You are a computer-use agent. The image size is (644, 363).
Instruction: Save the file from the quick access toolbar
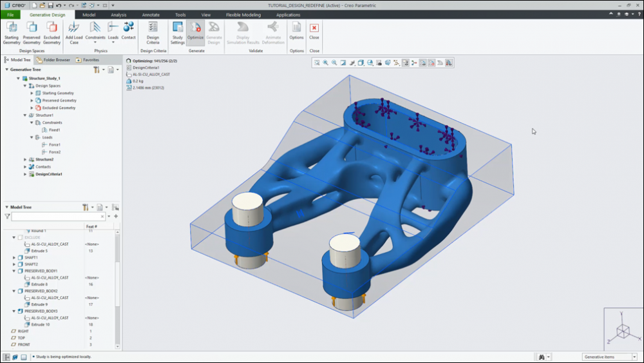point(51,5)
